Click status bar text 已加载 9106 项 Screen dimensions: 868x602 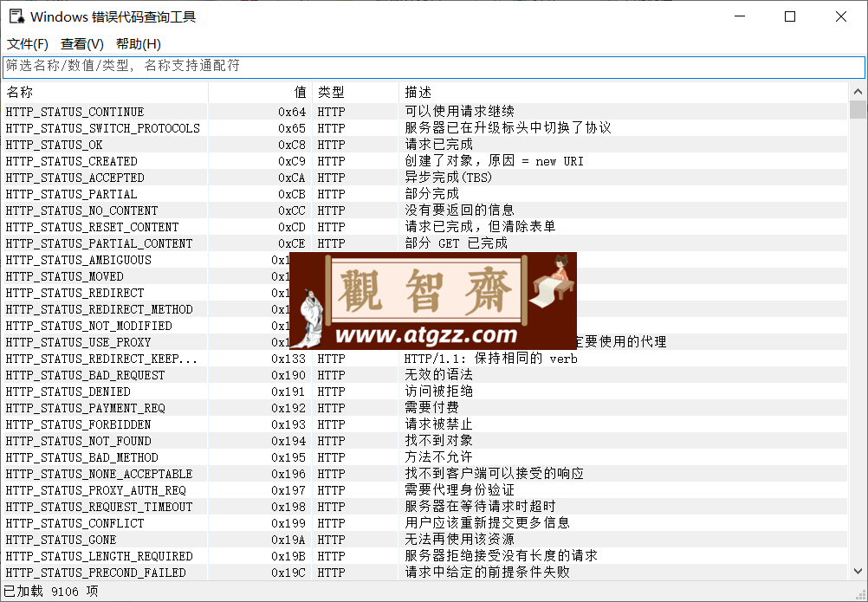(51, 592)
